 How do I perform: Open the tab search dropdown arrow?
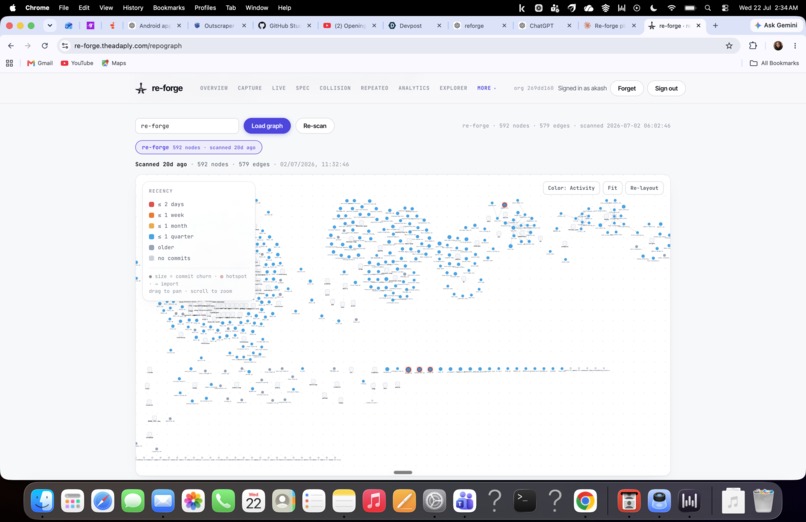[x=50, y=25]
